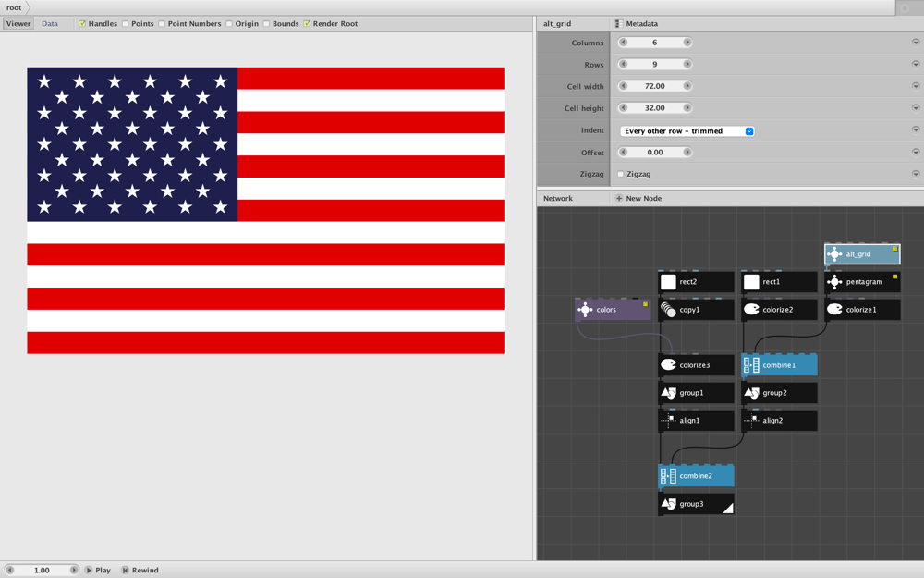This screenshot has height=578, width=924.
Task: Click the Rewind button label
Action: [x=145, y=571]
